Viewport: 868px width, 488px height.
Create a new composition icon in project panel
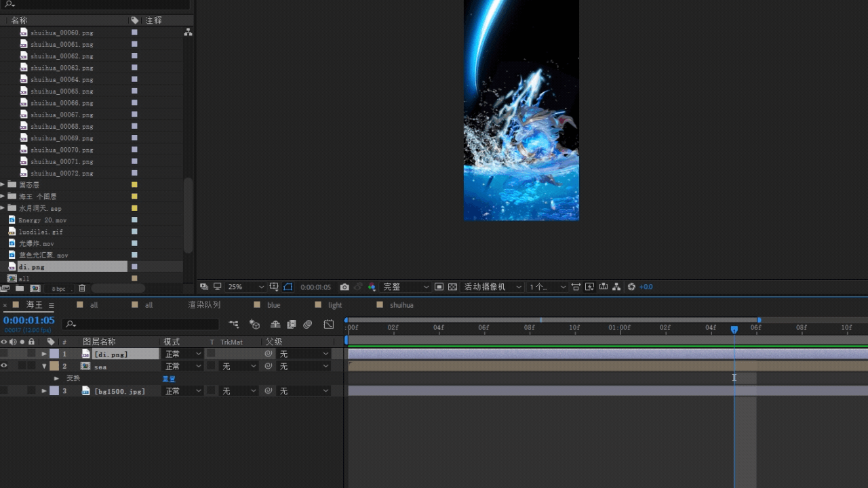coord(35,288)
